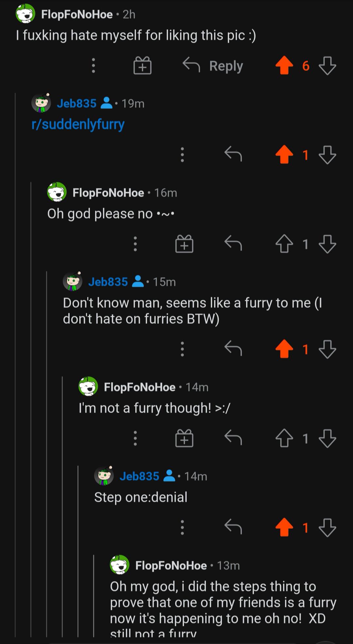Upvote 'Oh god please no' comment
This screenshot has width=353, height=644.
(x=284, y=244)
